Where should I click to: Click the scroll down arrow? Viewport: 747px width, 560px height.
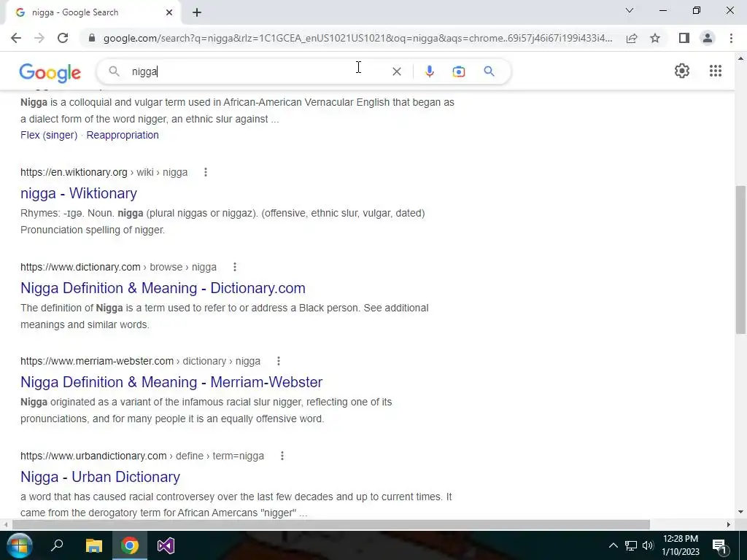740,513
